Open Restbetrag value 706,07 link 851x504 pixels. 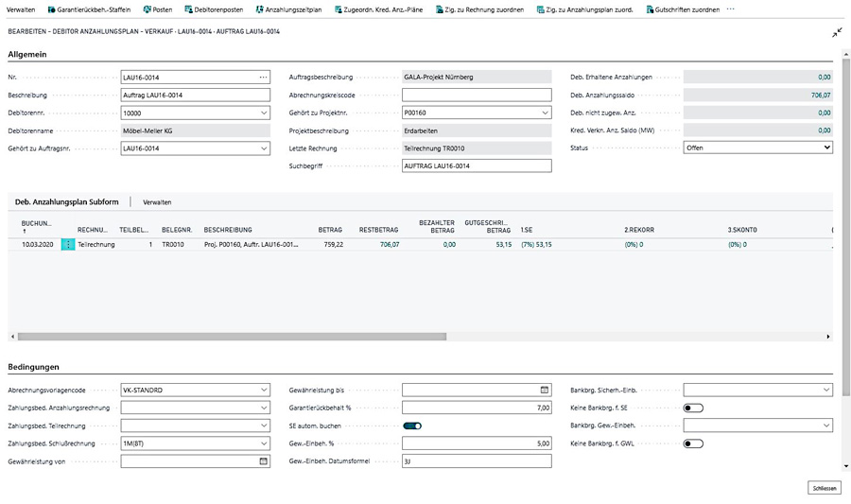point(390,245)
